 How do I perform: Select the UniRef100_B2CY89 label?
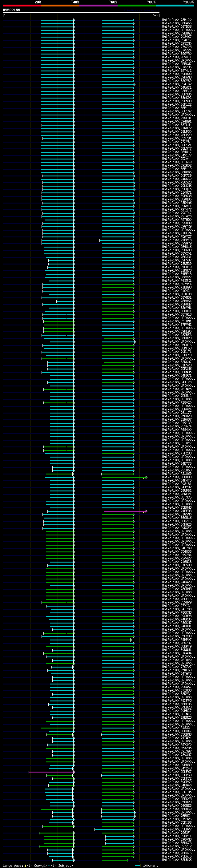177,81
